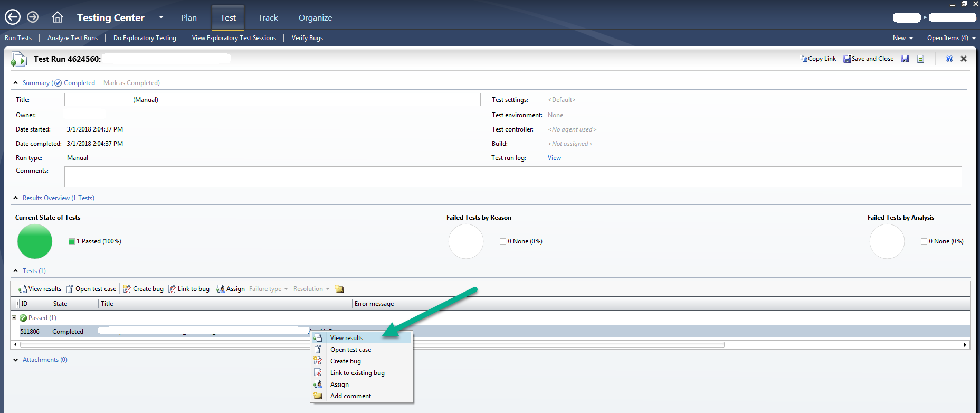The width and height of the screenshot is (980, 413).
Task: Click Create bug in tests toolbar
Action: click(144, 289)
